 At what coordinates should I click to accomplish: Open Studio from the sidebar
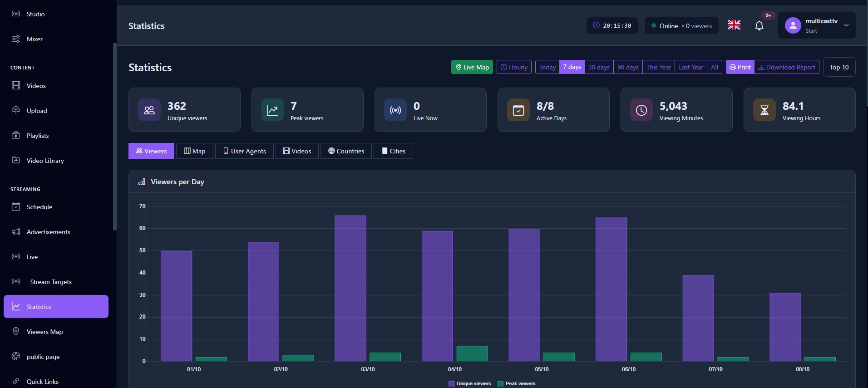pos(56,14)
